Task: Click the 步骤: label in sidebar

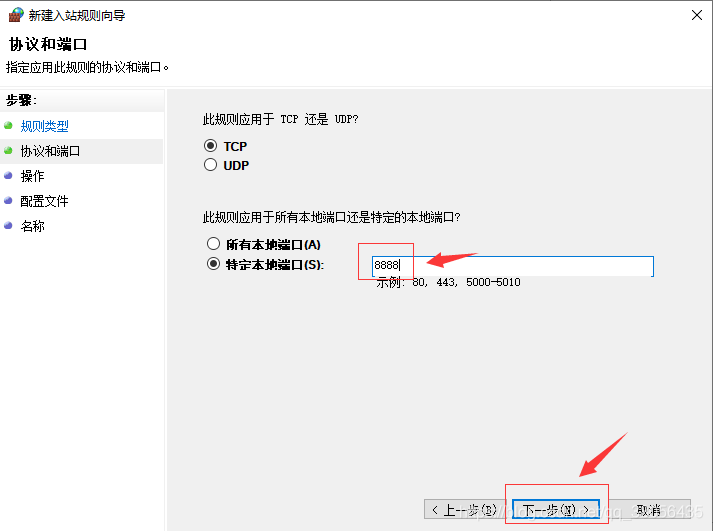Action: click(21, 100)
